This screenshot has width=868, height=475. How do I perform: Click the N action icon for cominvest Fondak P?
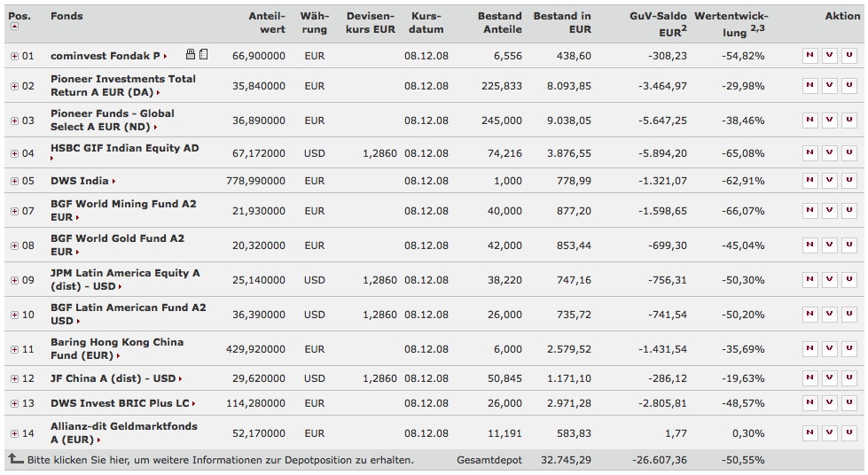pyautogui.click(x=809, y=56)
